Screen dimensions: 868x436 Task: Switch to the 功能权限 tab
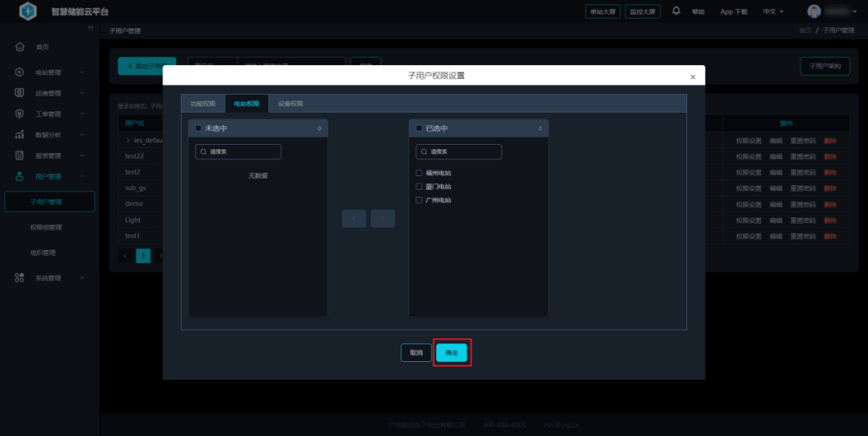tap(203, 104)
